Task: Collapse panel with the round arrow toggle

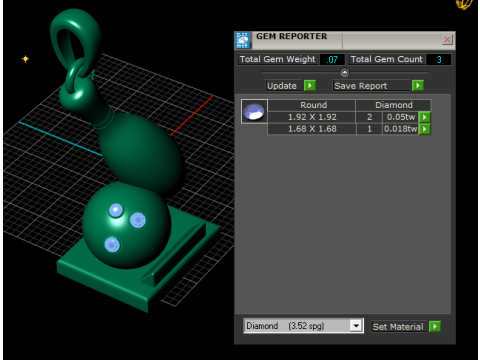Action: click(344, 72)
